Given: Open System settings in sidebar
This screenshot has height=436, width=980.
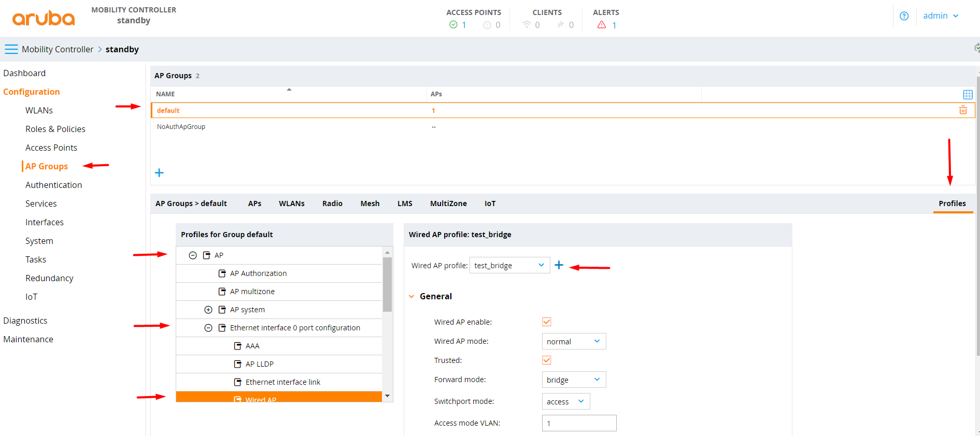Looking at the screenshot, I should pyautogui.click(x=39, y=241).
